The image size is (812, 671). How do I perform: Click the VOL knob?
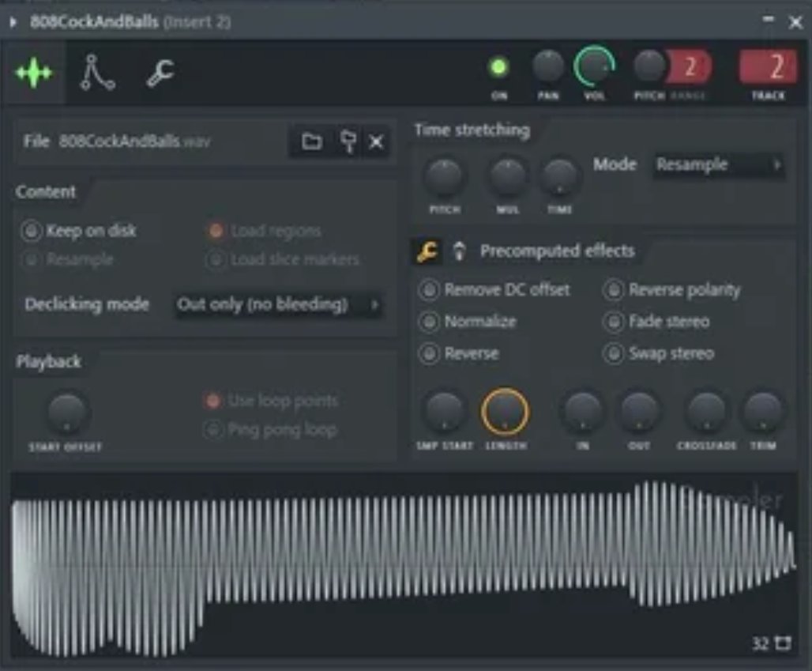coord(594,67)
